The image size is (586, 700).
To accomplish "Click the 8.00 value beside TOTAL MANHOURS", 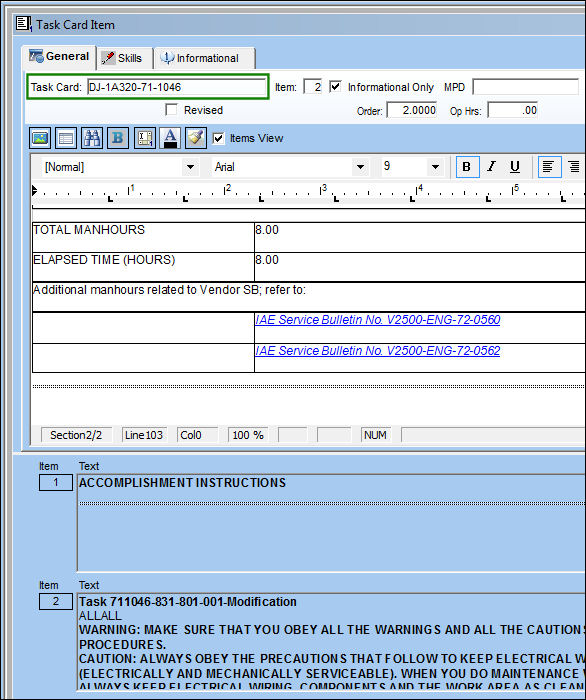I will [267, 230].
